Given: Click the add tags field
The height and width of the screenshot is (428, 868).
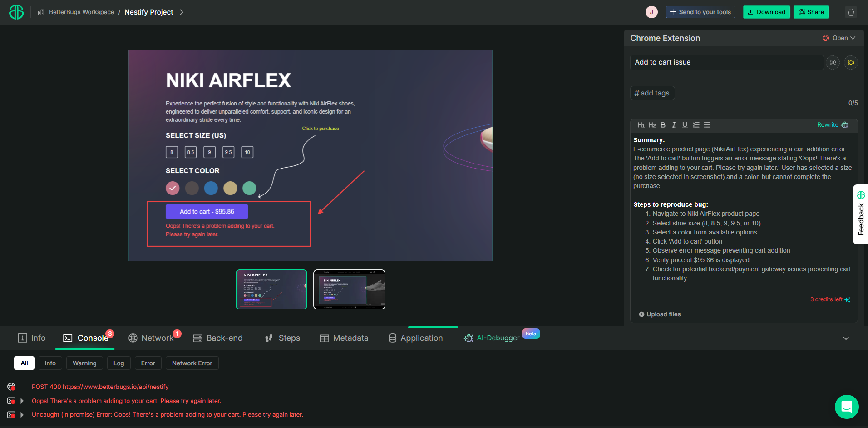Looking at the screenshot, I should [x=652, y=93].
